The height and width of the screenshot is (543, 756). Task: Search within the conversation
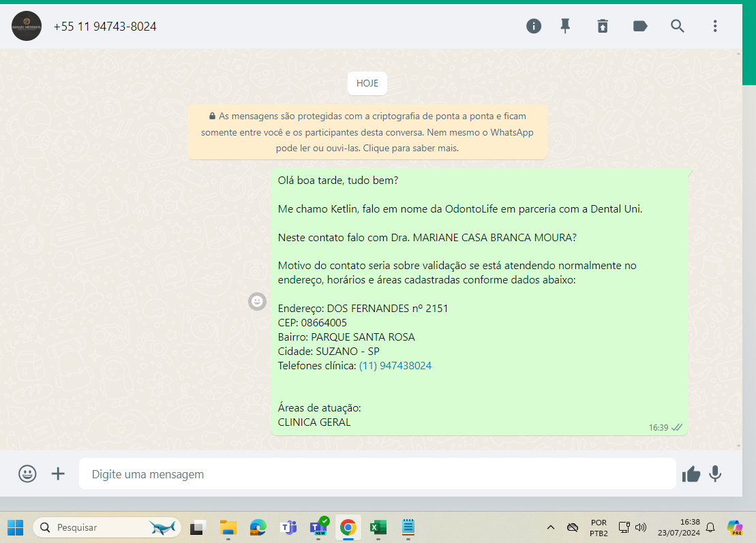coord(678,26)
